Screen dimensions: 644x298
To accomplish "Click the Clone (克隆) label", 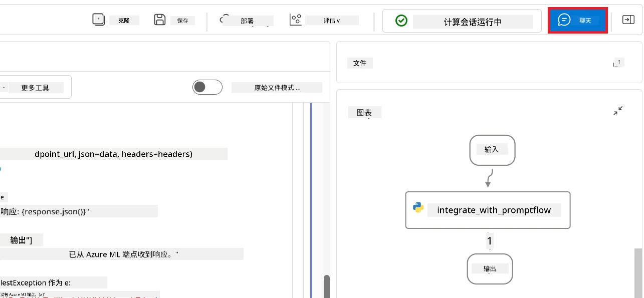I will 124,21.
